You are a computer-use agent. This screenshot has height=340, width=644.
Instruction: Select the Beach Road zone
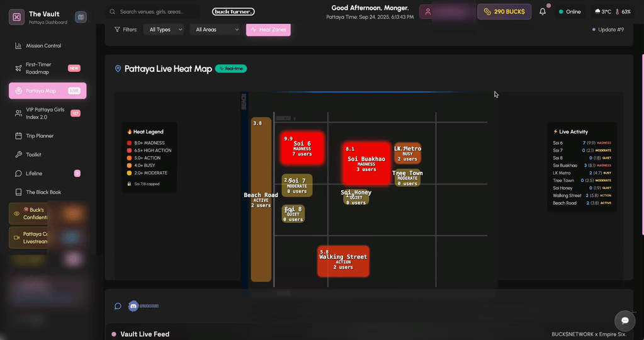[x=261, y=200]
